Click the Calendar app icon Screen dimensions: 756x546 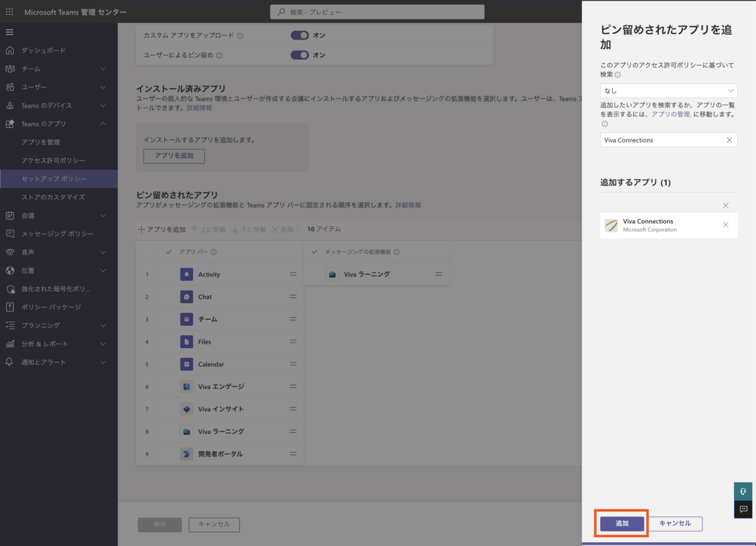[x=186, y=364]
